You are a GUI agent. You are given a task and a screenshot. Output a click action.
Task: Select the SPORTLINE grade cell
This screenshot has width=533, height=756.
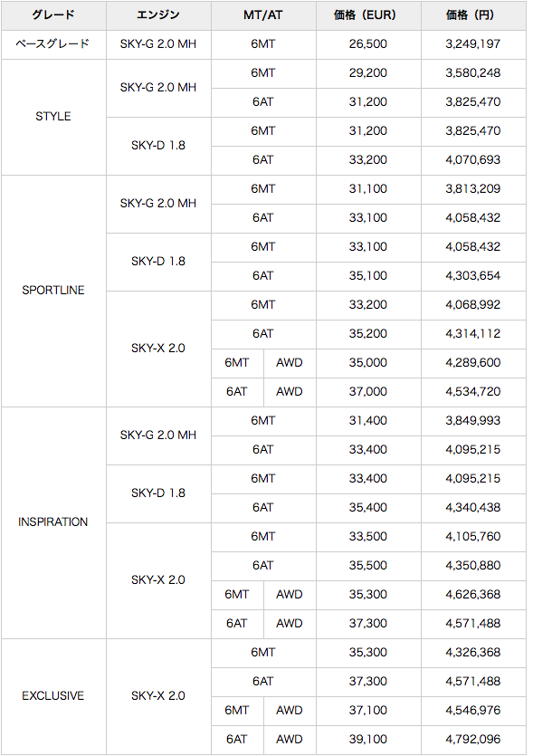click(x=53, y=291)
